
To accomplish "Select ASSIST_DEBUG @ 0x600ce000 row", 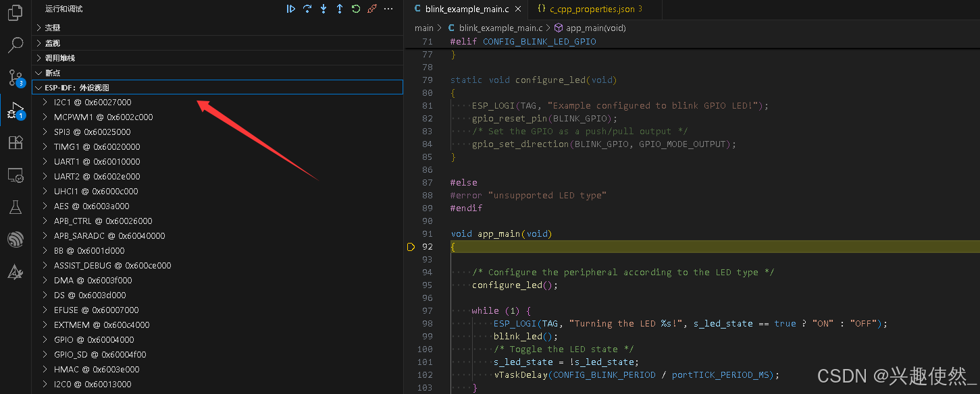I will pyautogui.click(x=217, y=265).
